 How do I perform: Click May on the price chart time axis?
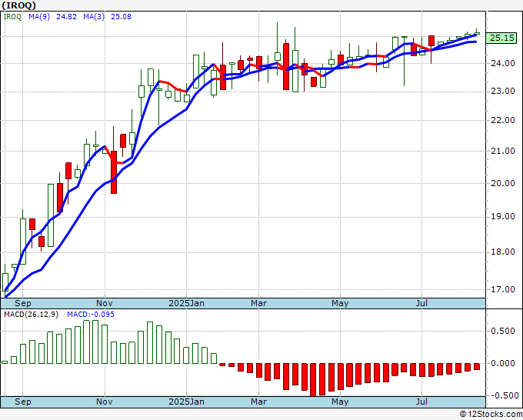point(340,303)
